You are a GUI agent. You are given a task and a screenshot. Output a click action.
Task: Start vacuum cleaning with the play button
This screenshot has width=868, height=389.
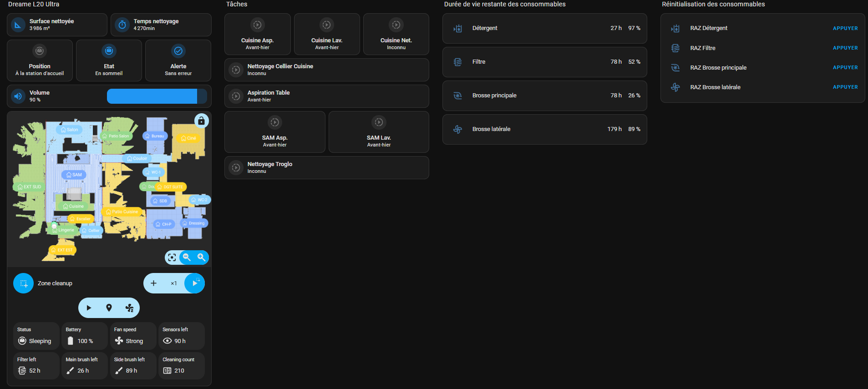(89, 308)
